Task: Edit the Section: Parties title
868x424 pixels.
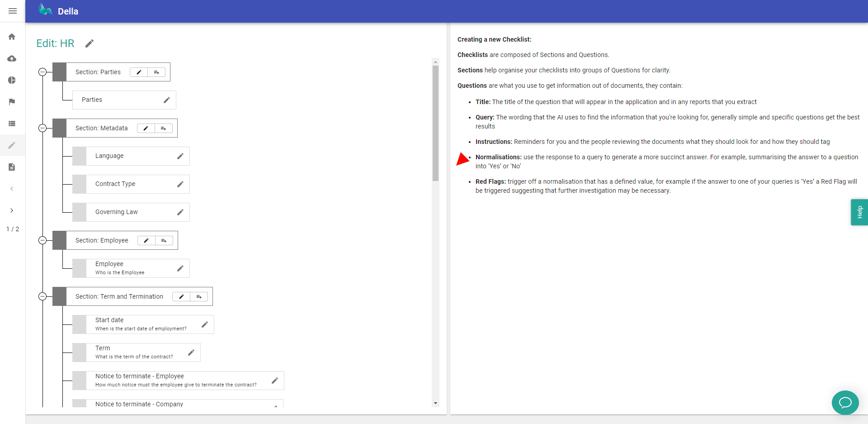Action: coord(139,72)
